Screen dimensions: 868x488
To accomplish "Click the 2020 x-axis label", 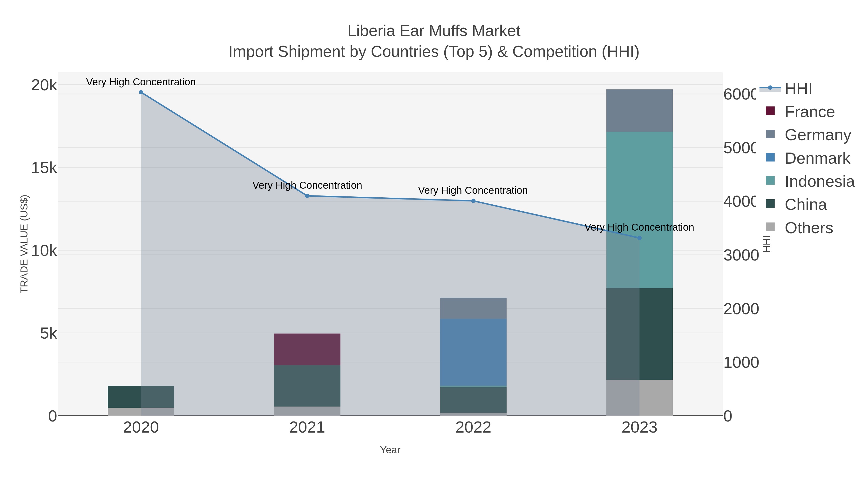I will point(141,428).
